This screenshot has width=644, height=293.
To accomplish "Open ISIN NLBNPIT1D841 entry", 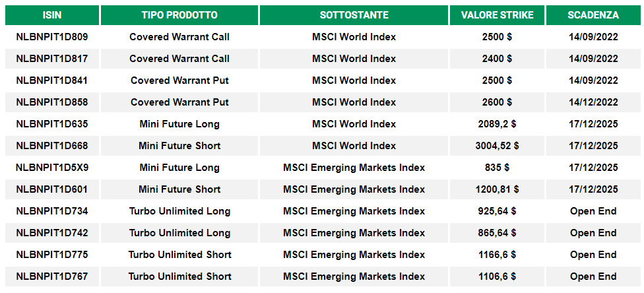I will [x=52, y=81].
